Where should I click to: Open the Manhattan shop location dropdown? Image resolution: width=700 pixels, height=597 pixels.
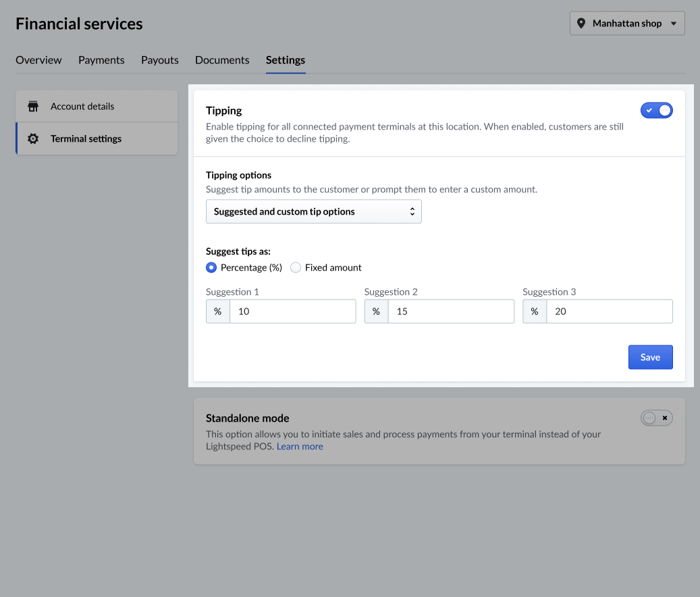[627, 23]
